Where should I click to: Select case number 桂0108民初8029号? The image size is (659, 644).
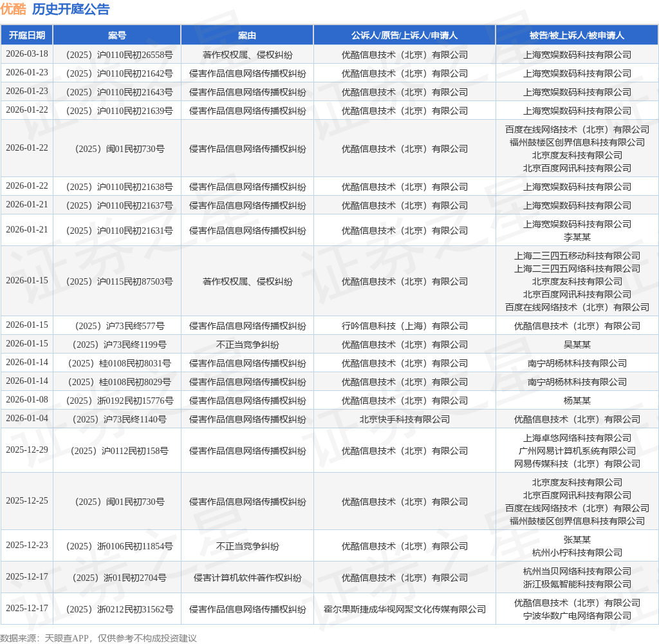tap(119, 382)
